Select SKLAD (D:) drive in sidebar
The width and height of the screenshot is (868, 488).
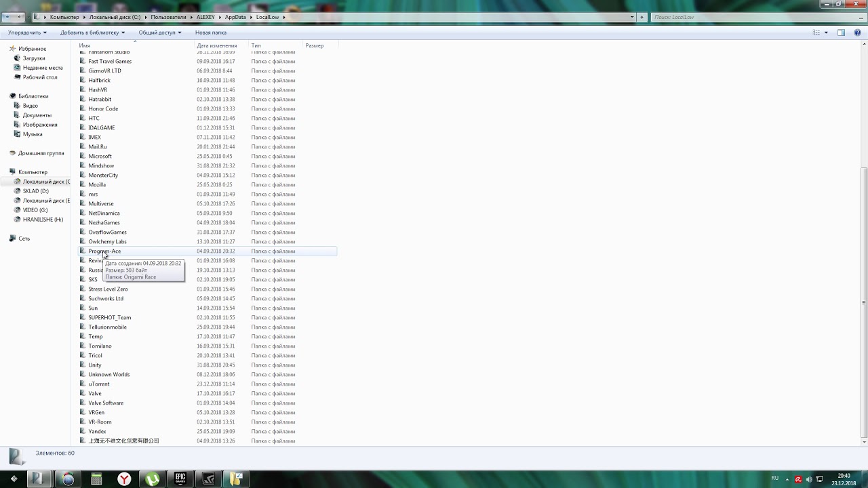tap(36, 191)
